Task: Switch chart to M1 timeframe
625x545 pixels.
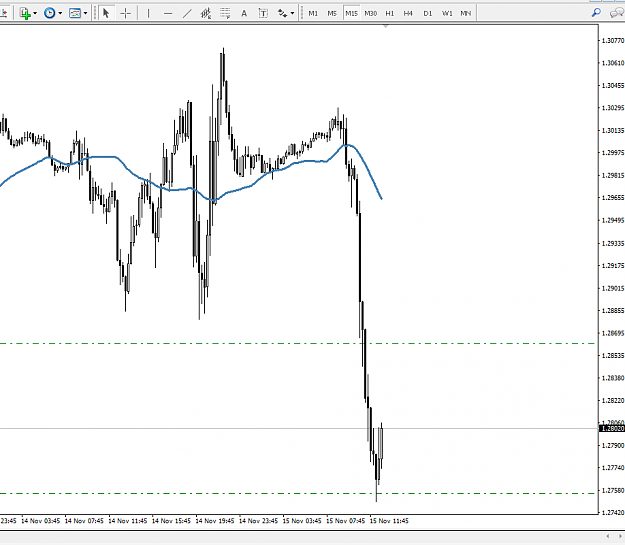Action: [313, 13]
